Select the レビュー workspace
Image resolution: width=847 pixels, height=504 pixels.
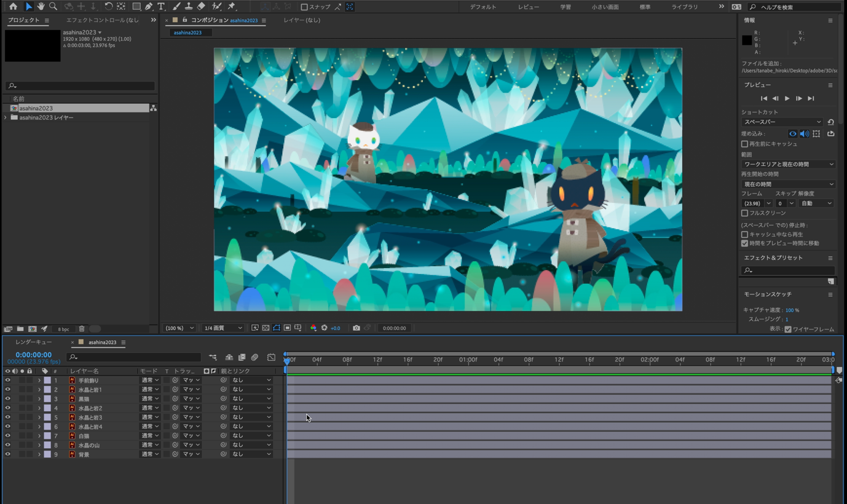pyautogui.click(x=529, y=7)
